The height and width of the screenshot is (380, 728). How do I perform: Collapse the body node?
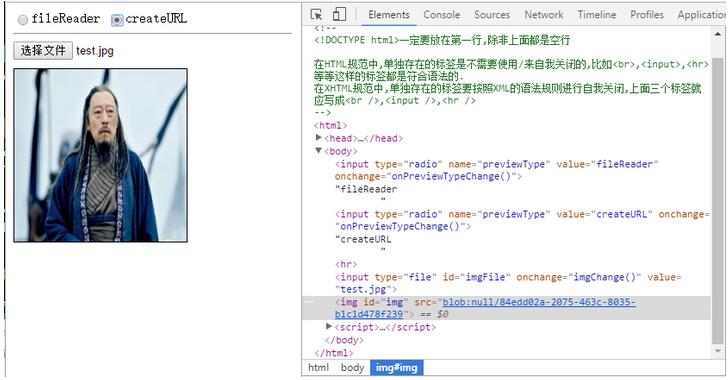tap(318, 151)
